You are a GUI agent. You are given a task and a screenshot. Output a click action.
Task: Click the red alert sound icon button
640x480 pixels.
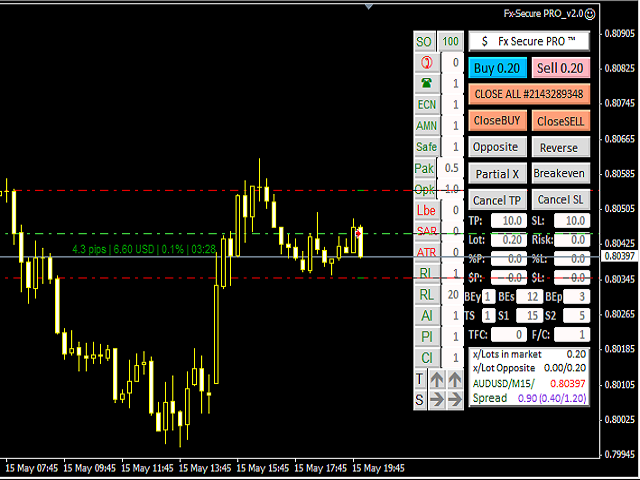427,63
